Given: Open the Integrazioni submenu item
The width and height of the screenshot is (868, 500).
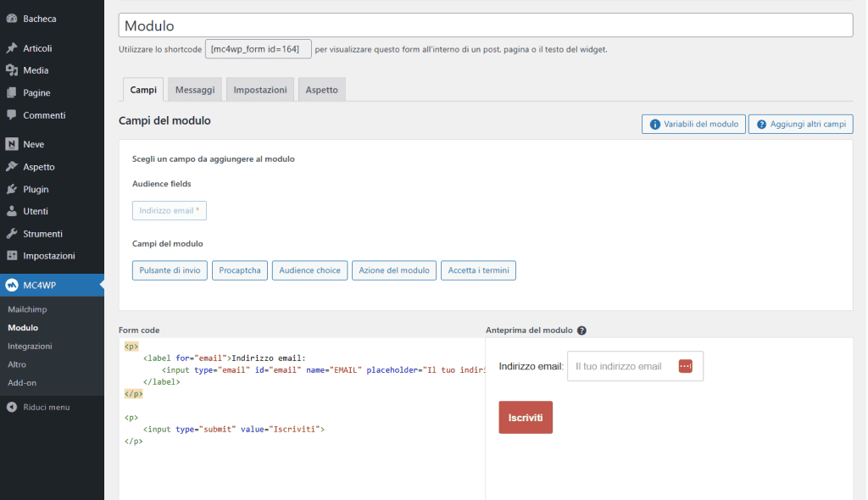Looking at the screenshot, I should tap(30, 346).
